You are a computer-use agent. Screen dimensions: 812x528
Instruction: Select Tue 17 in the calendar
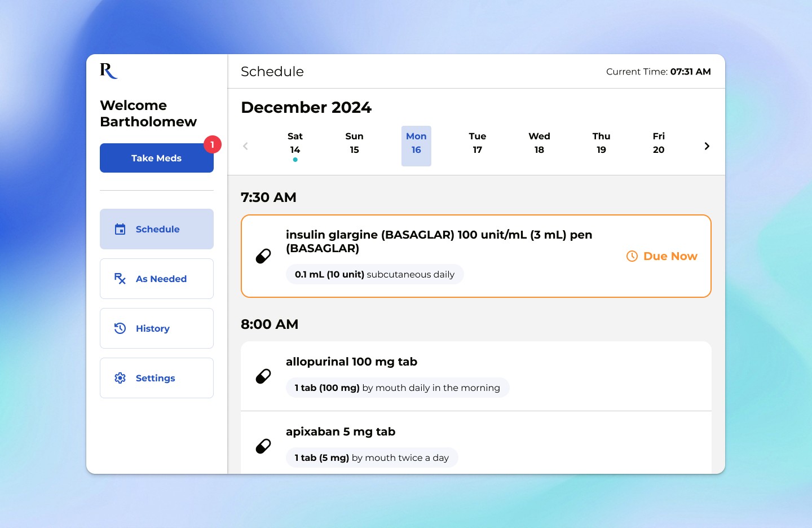pos(478,143)
